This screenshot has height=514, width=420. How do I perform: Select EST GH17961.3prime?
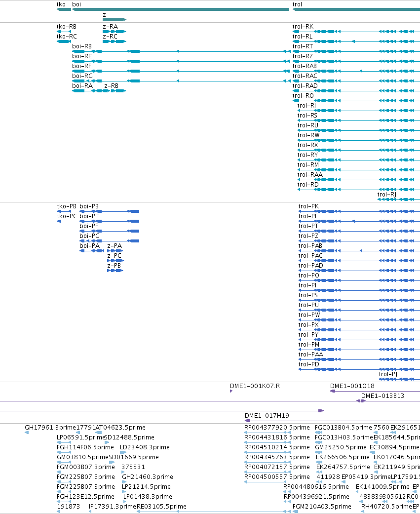point(50,428)
